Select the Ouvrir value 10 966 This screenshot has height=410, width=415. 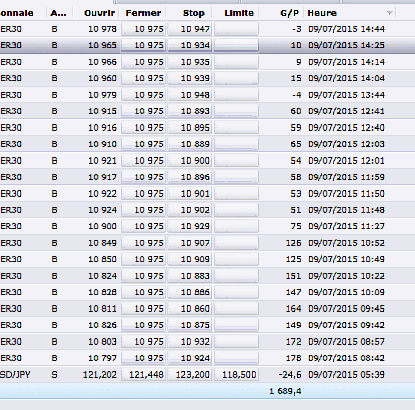click(102, 62)
